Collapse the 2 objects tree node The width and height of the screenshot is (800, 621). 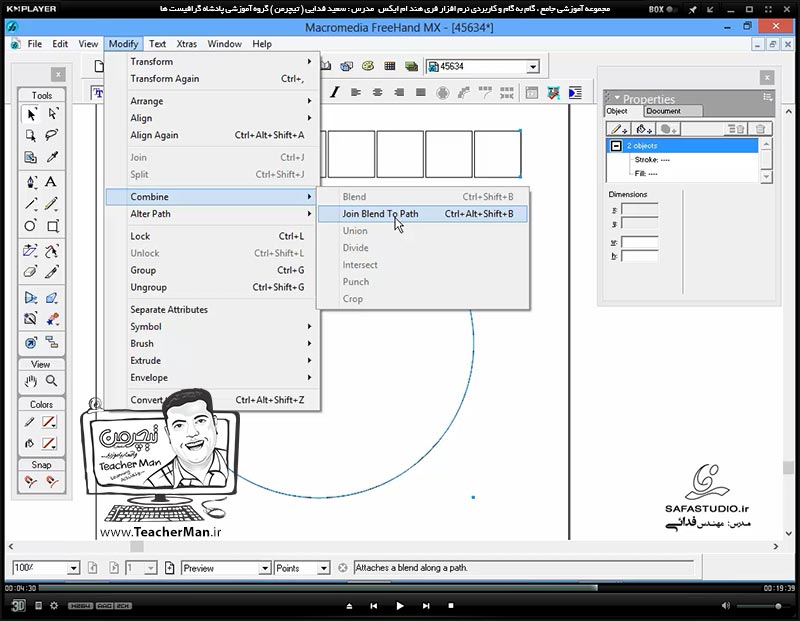click(616, 146)
